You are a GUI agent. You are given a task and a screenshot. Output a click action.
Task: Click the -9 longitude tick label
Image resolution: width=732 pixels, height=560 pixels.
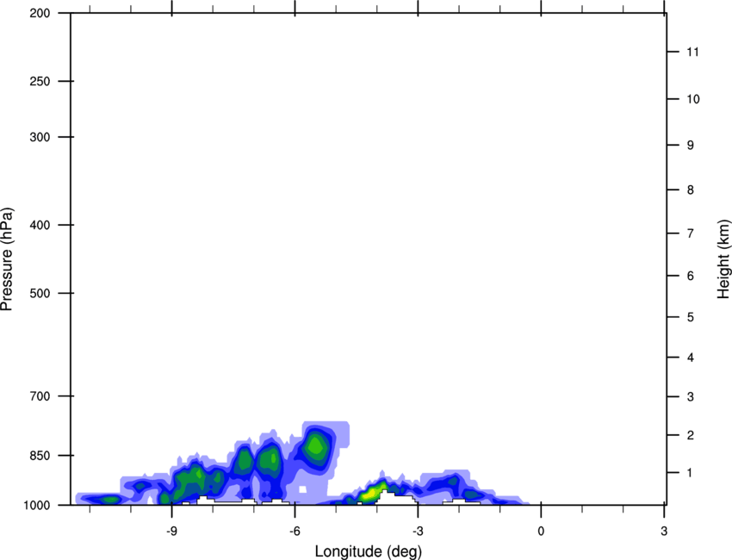coord(171,531)
